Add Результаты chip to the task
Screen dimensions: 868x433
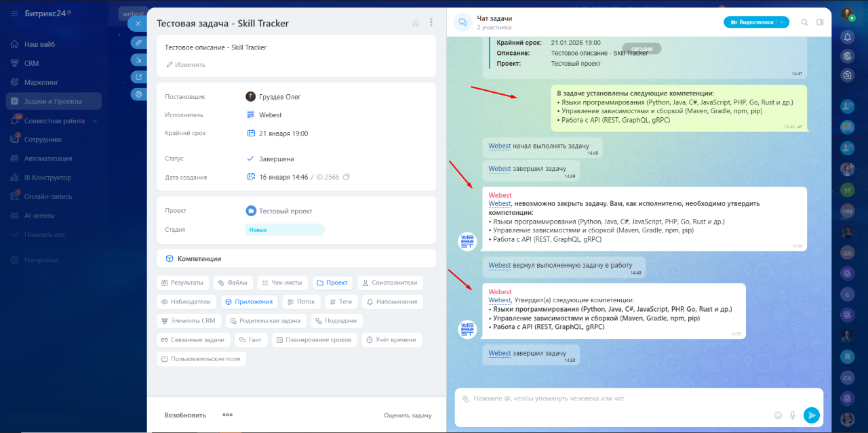[x=183, y=283]
